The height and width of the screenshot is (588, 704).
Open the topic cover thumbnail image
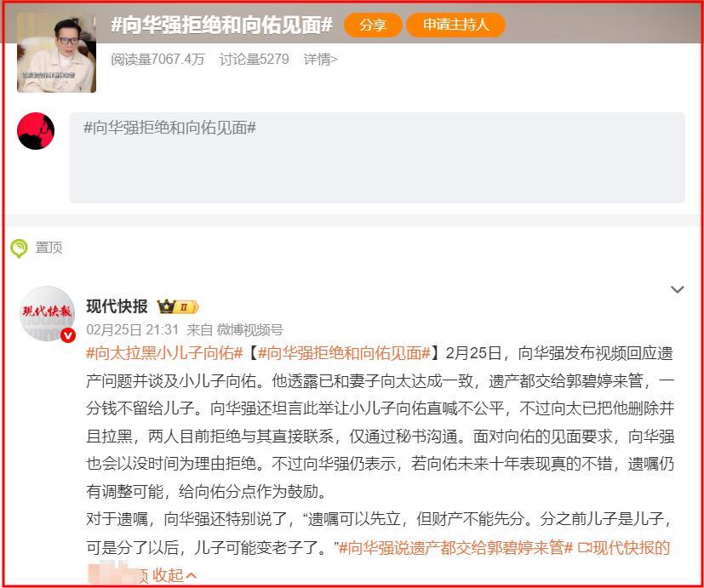click(56, 53)
